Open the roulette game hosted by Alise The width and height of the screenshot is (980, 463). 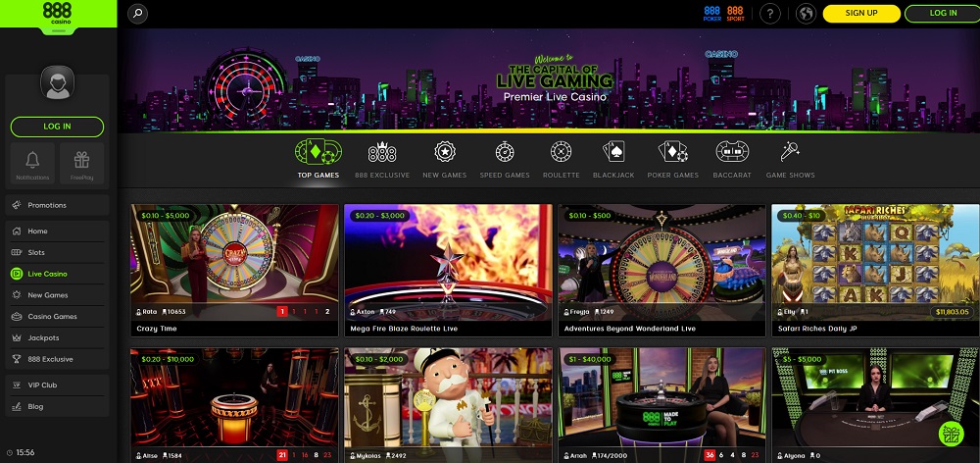(x=234, y=405)
